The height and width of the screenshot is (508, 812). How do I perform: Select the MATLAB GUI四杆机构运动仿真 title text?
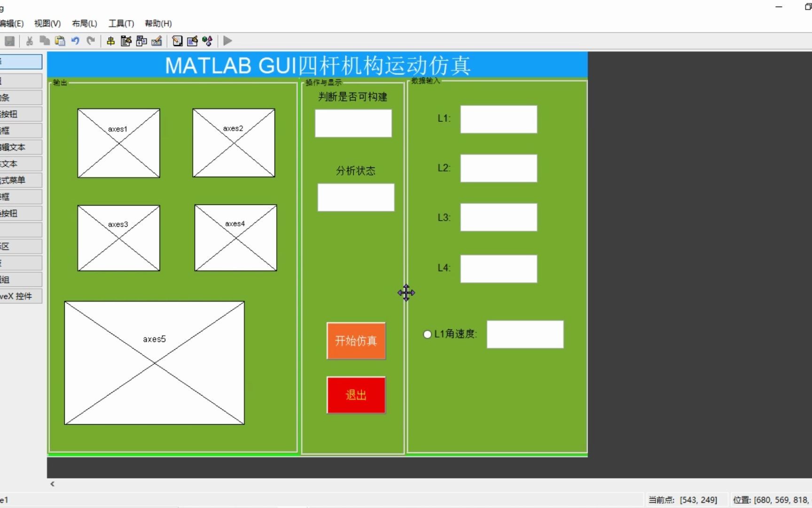318,65
